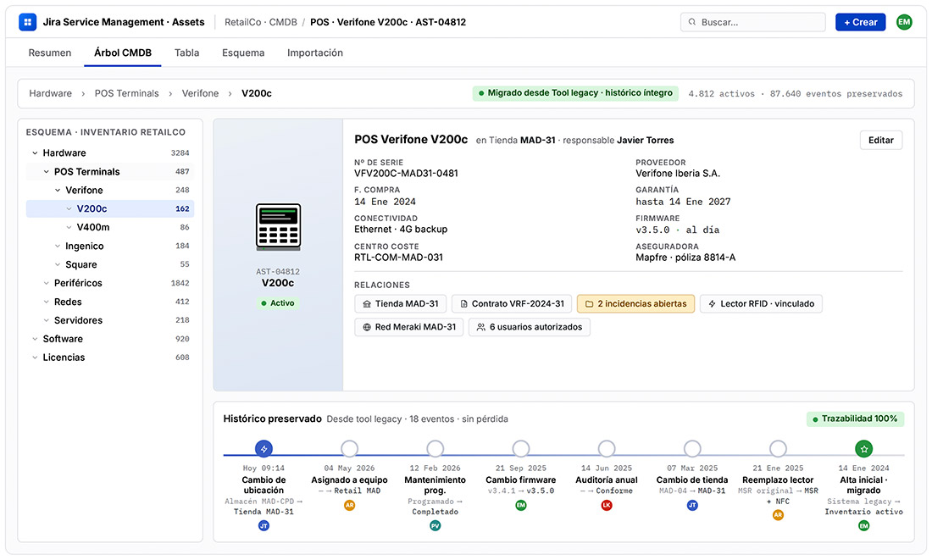Image resolution: width=932 pixels, height=560 pixels.
Task: Click the Migrado desde Tool legacy badge
Action: click(x=575, y=93)
